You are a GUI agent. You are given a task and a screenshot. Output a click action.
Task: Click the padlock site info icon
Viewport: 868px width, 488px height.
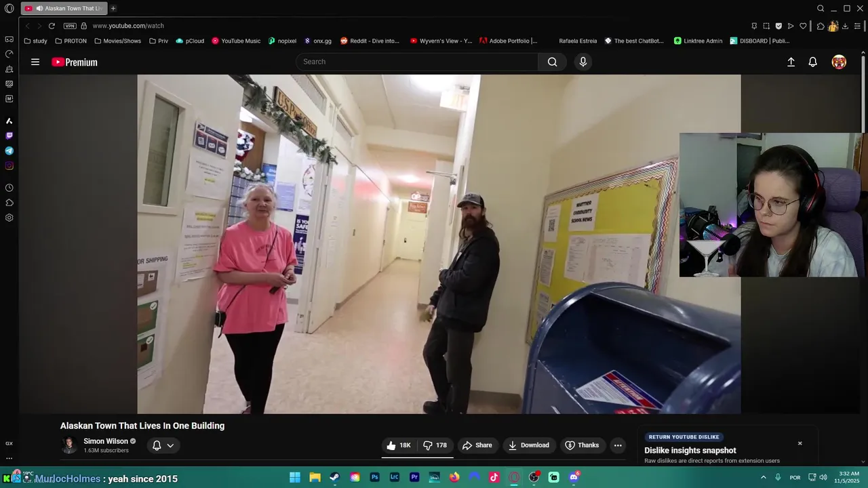[x=84, y=26]
